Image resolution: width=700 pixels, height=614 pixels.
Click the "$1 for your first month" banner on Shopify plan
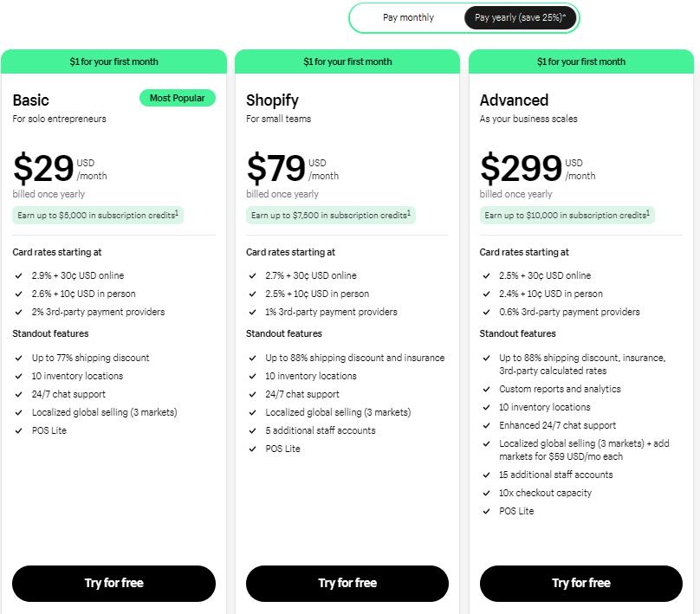point(347,61)
